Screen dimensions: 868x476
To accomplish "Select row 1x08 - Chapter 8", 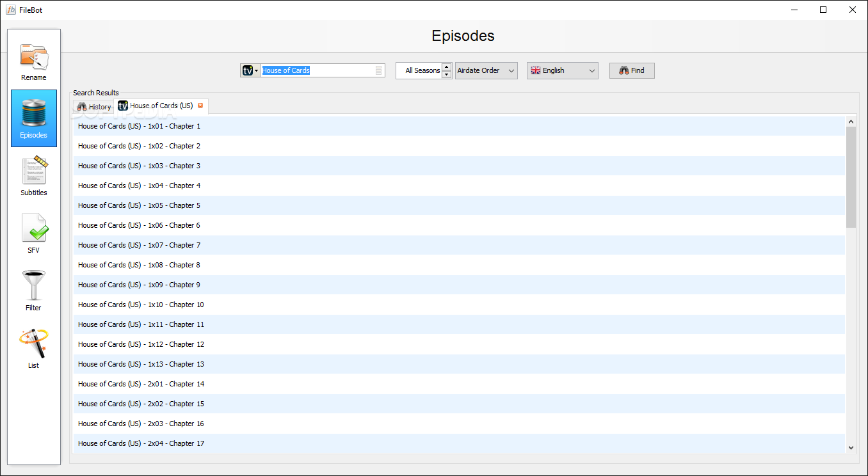I will click(460, 265).
